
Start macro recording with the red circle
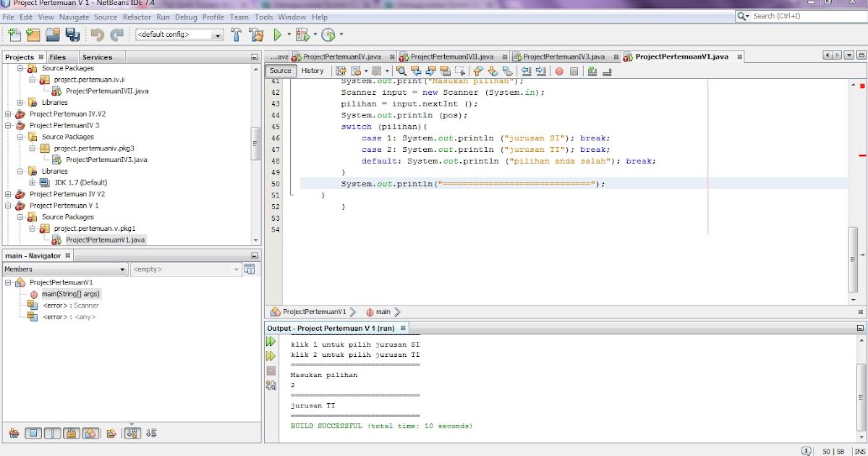[x=559, y=71]
